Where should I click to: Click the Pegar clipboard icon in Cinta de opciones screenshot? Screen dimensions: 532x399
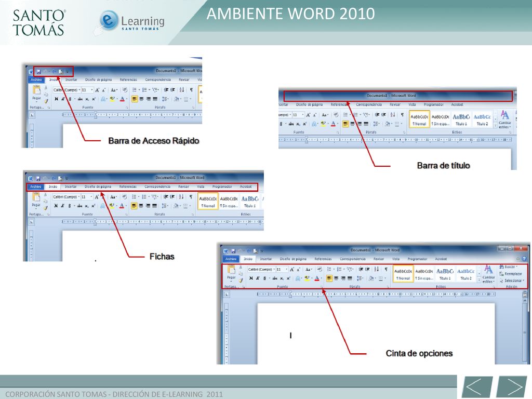tap(231, 270)
